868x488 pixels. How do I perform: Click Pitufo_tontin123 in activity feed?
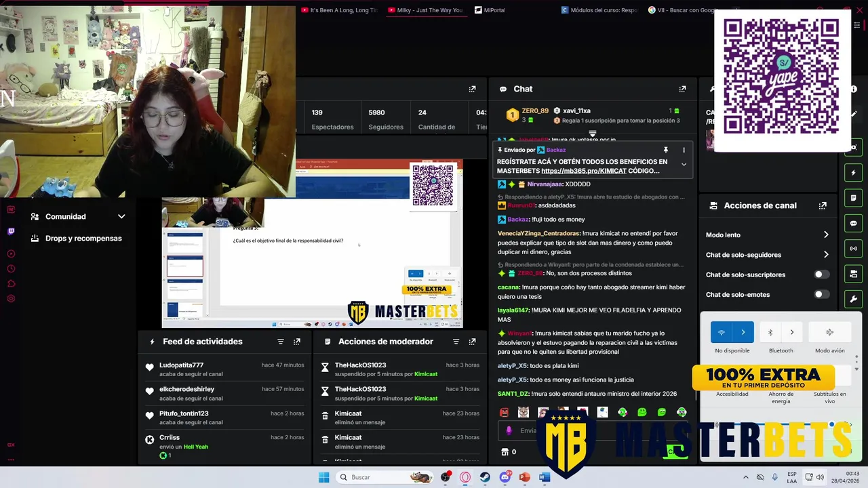click(184, 413)
